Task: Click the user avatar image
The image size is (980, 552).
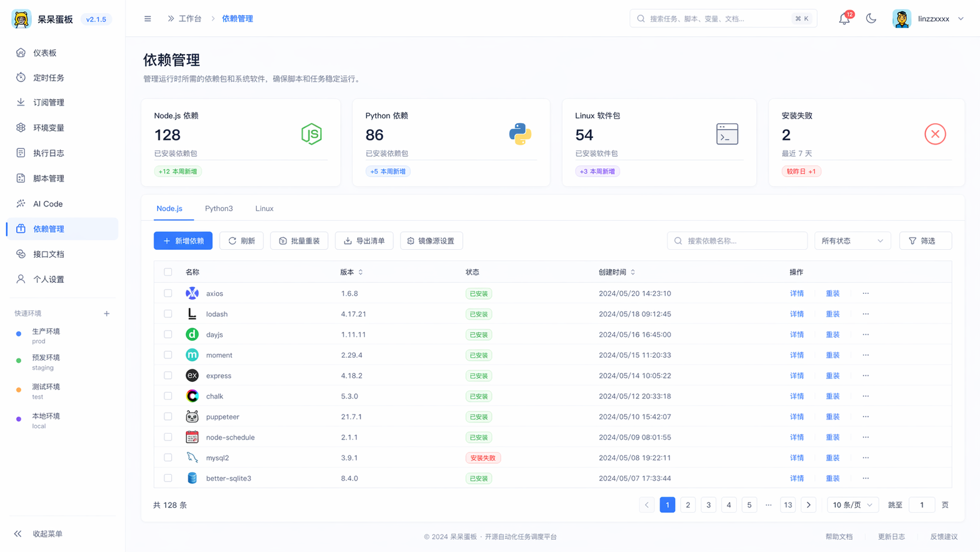Action: [901, 19]
